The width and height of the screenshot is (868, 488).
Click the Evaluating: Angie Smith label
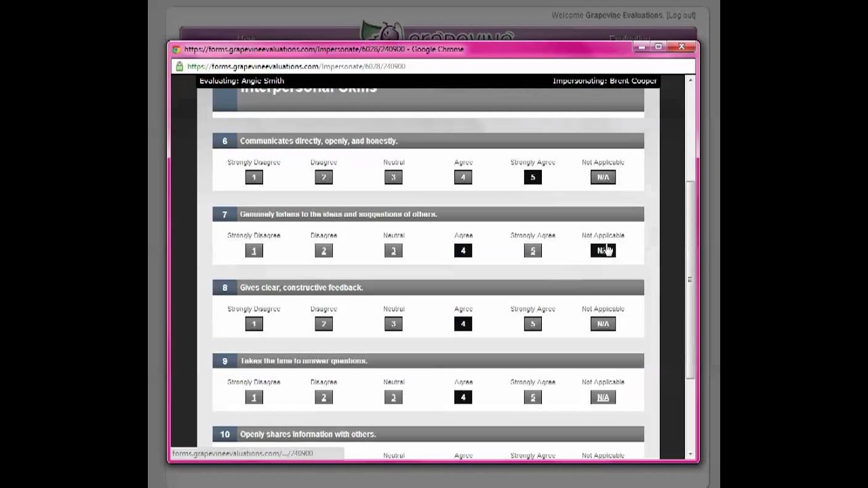(241, 81)
